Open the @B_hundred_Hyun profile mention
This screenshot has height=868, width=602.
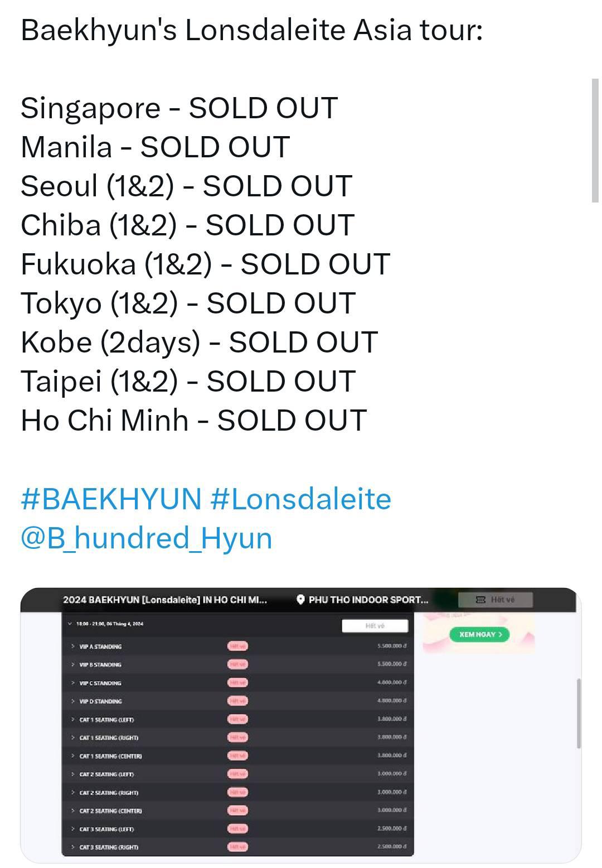click(x=147, y=538)
